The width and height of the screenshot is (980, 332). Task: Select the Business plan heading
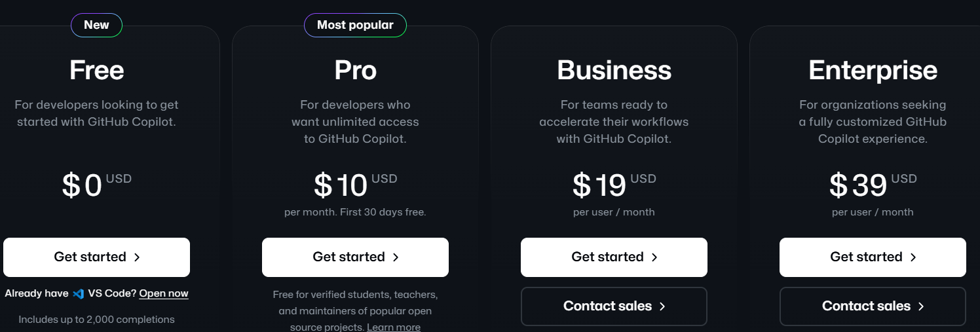click(x=614, y=70)
